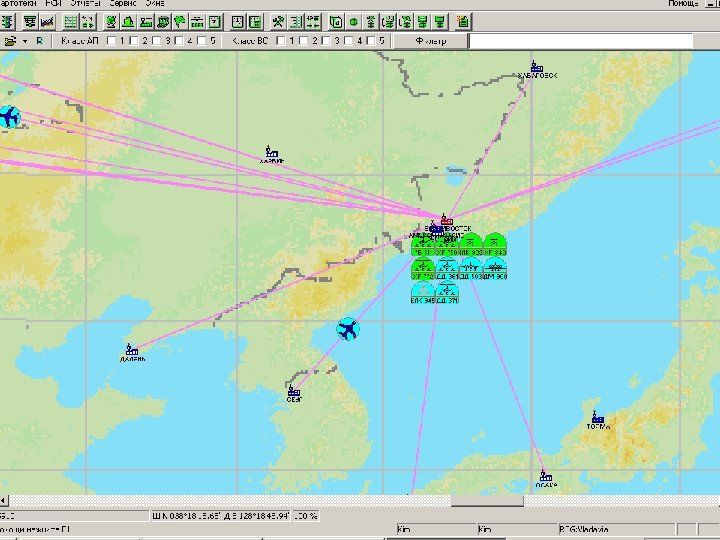Open the Сервис menu
The height and width of the screenshot is (540, 720).
pos(123,3)
